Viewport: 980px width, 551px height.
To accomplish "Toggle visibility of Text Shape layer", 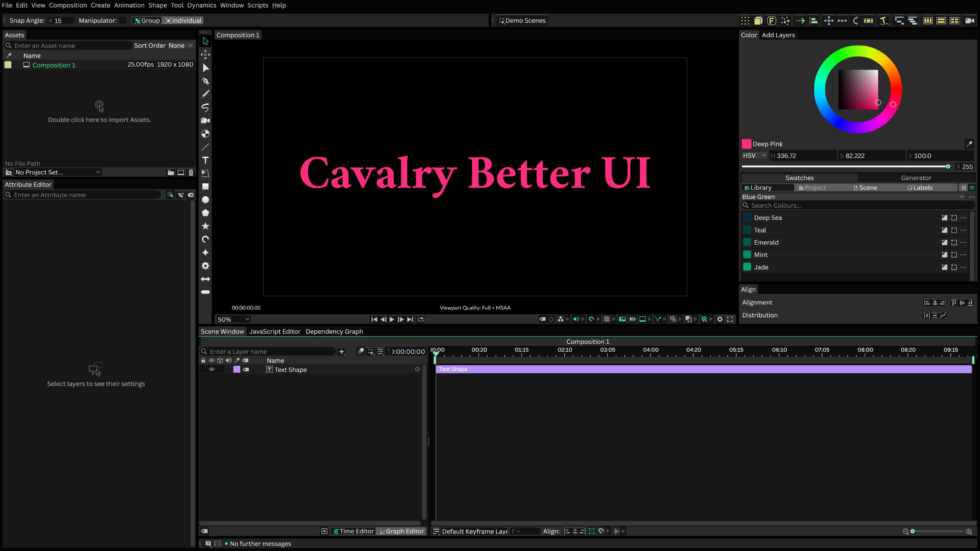I will [x=212, y=370].
